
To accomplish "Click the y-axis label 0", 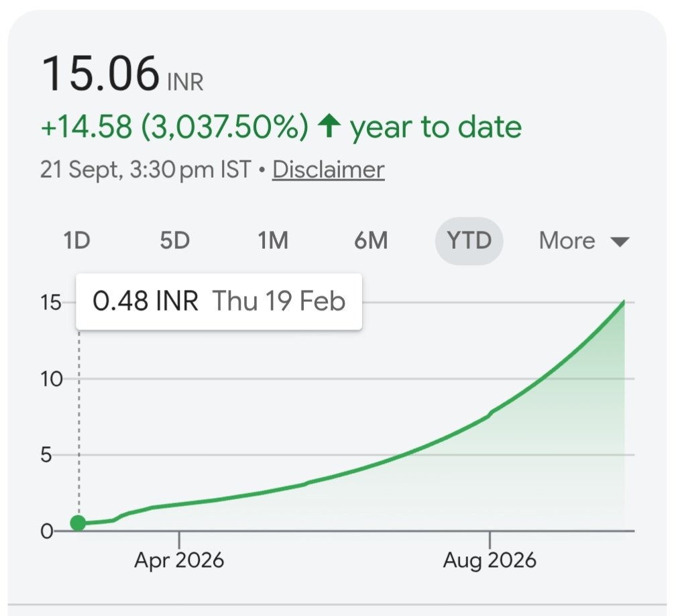I will (46, 531).
